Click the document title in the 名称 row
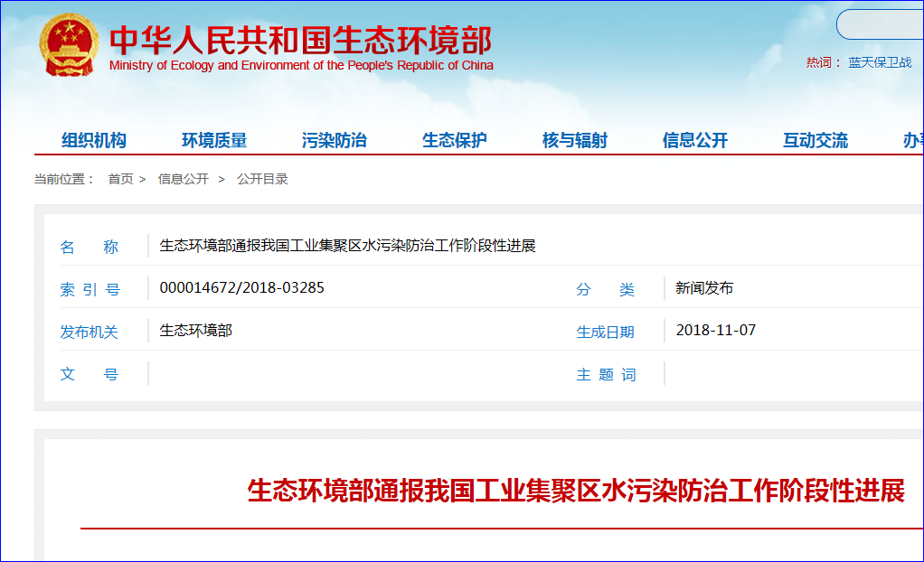The width and height of the screenshot is (924, 562). (347, 246)
